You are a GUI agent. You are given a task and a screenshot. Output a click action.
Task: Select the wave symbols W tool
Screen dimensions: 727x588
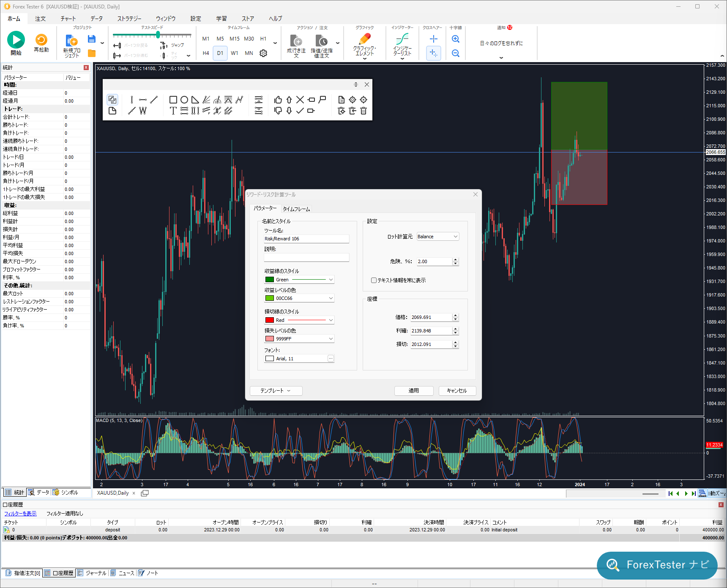143,111
